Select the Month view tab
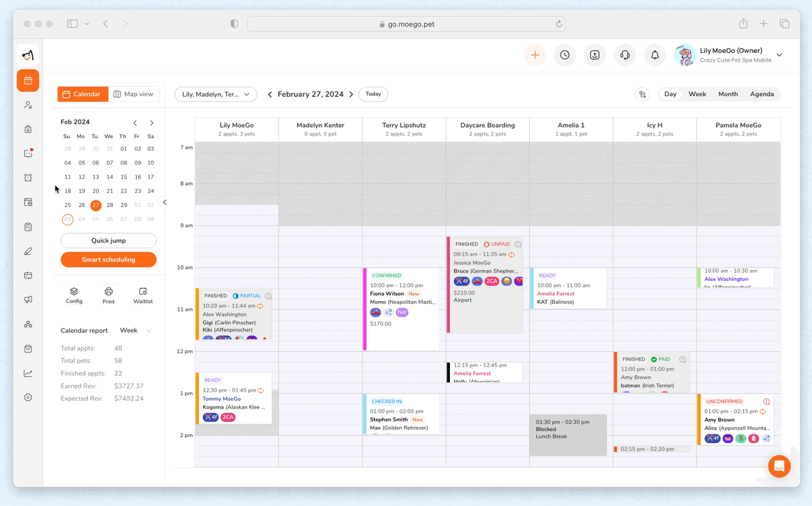 [x=728, y=95]
